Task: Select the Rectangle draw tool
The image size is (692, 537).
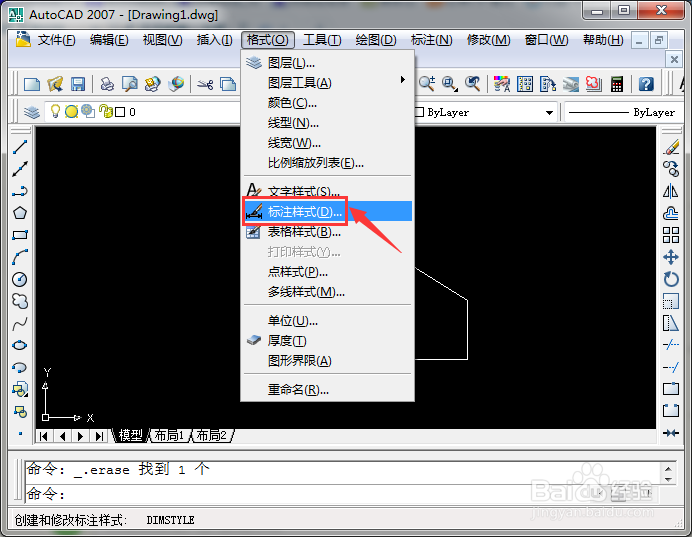Action: coord(20,235)
